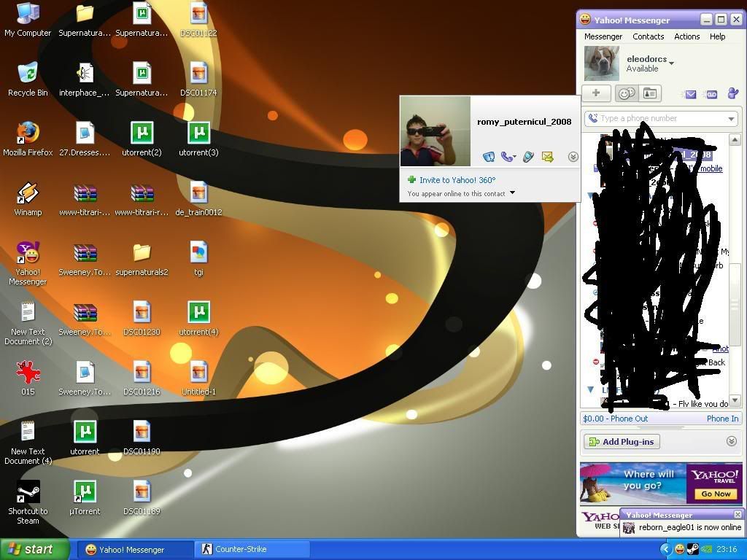747x560 pixels.
Task: Click the romy_puternicul_2008 name on the card
Action: click(x=524, y=122)
